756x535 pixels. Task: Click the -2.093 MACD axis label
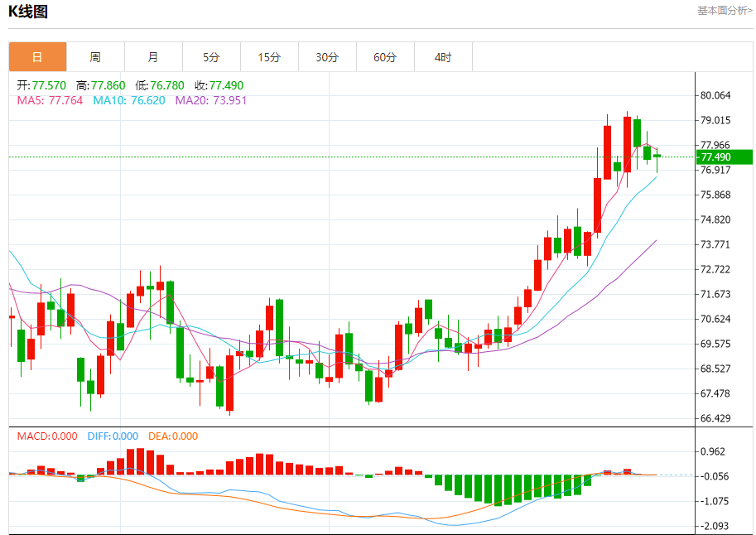(x=713, y=526)
